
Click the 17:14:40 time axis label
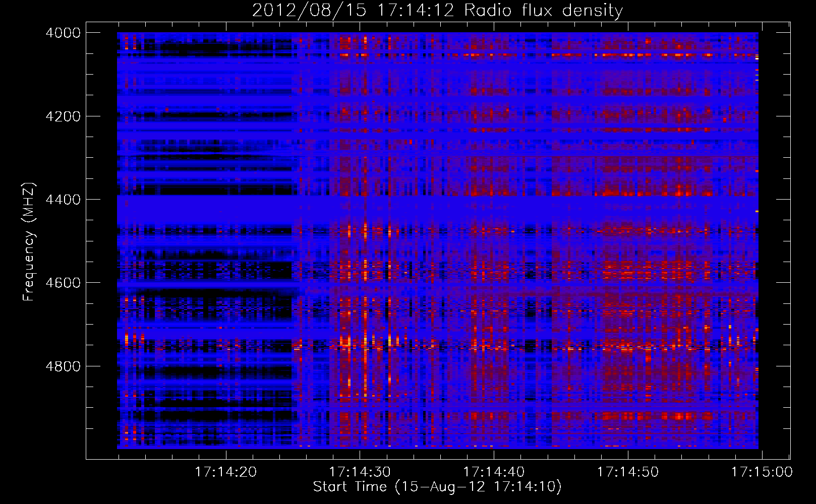(x=494, y=472)
